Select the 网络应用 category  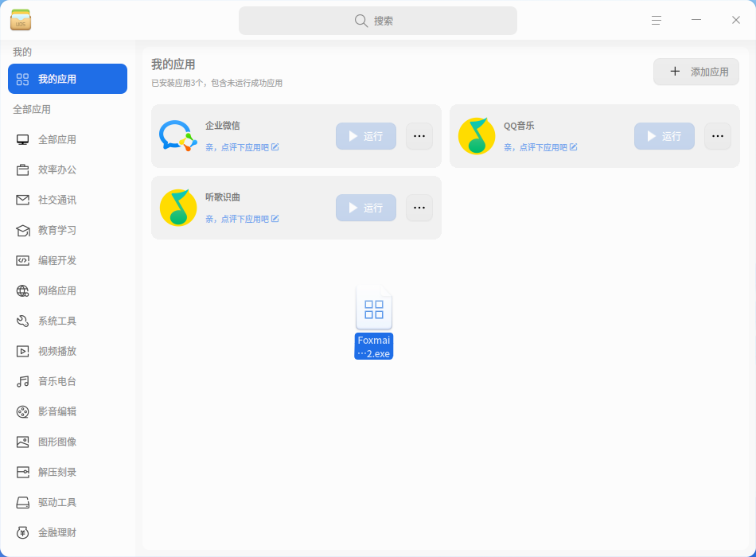(57, 290)
